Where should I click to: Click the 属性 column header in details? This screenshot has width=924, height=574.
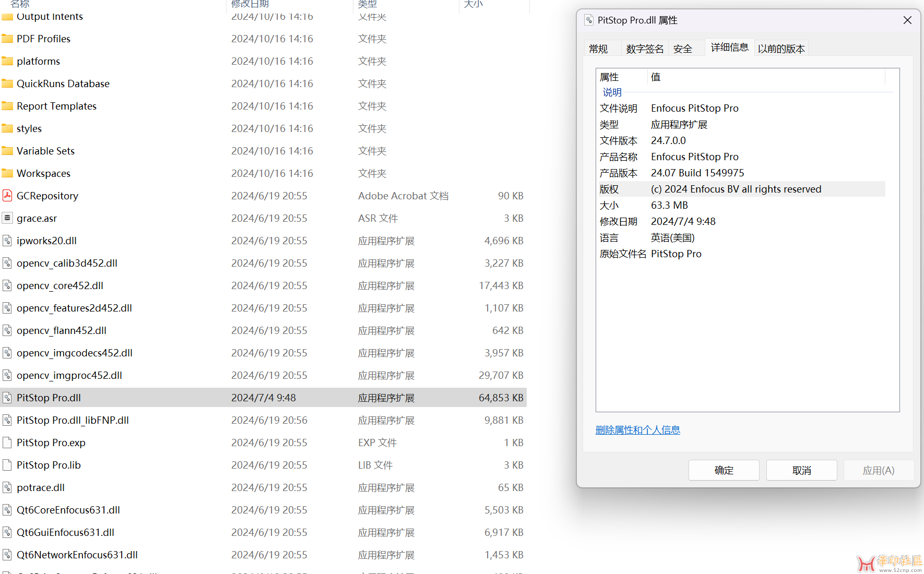tap(622, 77)
